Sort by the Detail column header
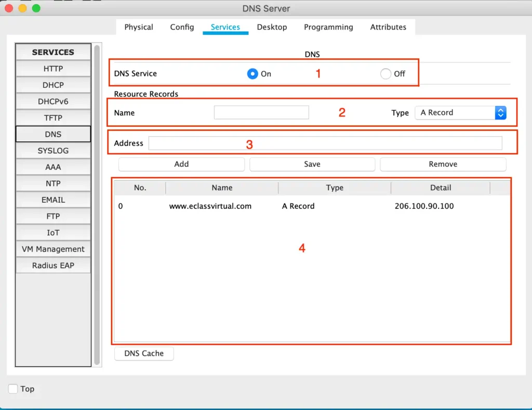 (x=441, y=188)
